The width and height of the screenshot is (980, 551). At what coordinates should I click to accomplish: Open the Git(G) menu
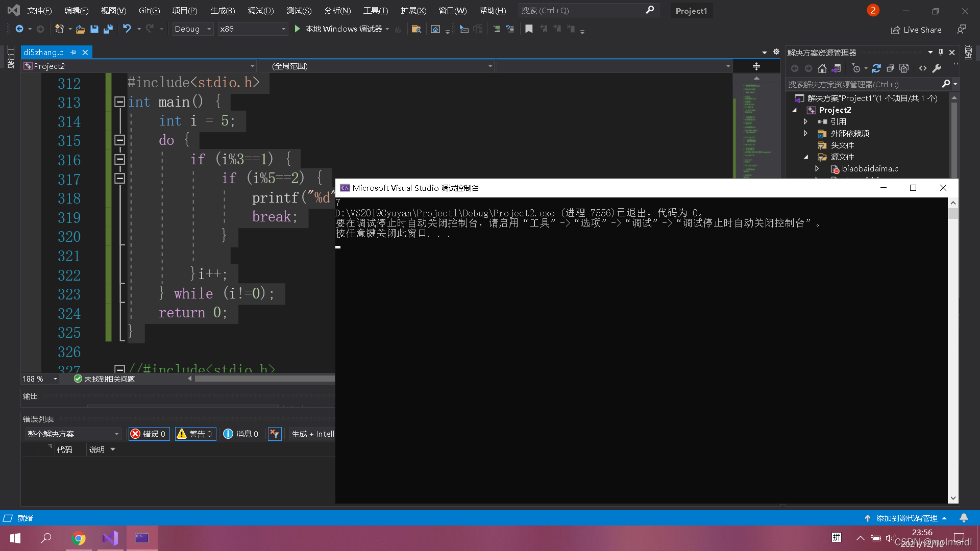coord(149,10)
